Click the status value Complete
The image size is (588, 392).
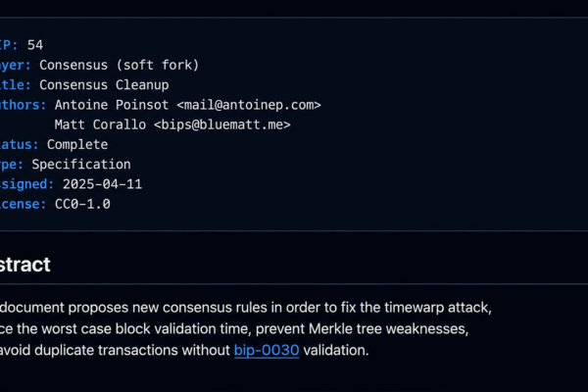point(77,145)
